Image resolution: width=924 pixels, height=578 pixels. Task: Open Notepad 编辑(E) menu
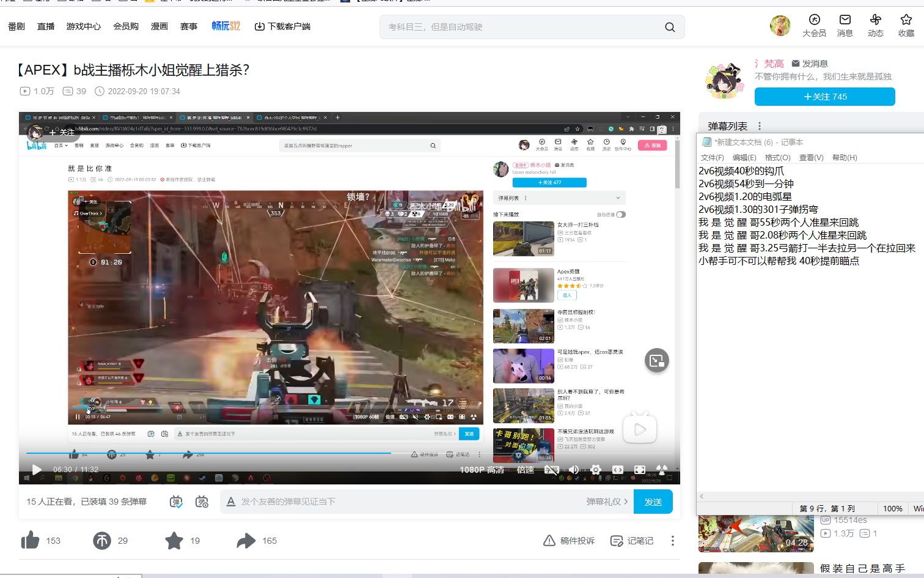point(744,158)
